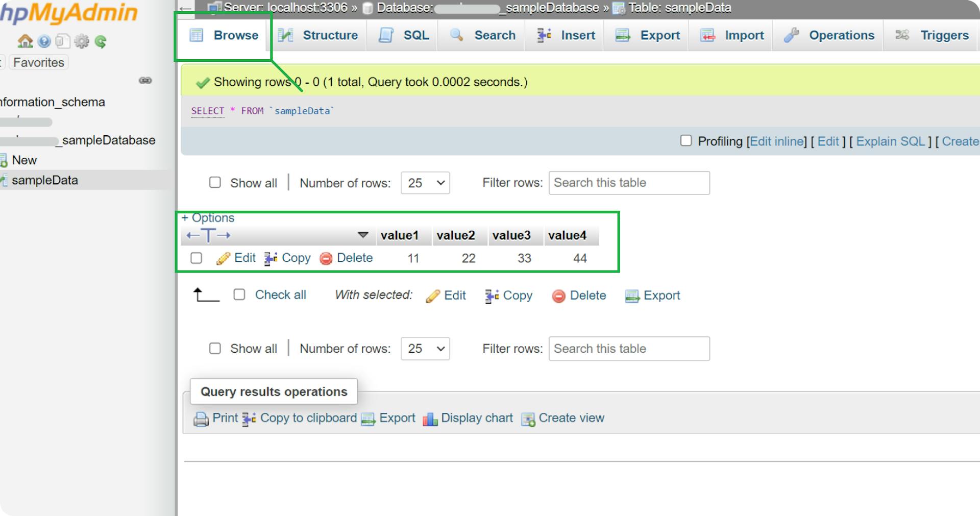Click the home icon in sidebar
980x516 pixels.
tap(24, 41)
